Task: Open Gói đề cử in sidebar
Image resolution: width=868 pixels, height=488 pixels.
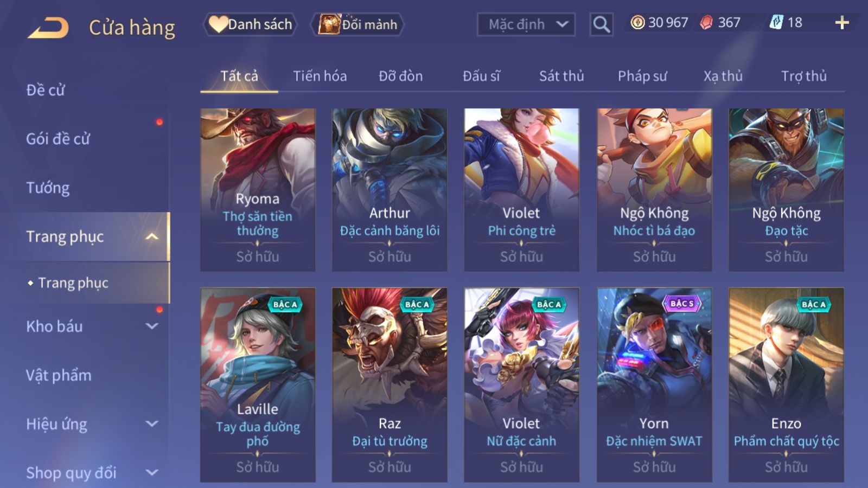Action: coord(58,139)
